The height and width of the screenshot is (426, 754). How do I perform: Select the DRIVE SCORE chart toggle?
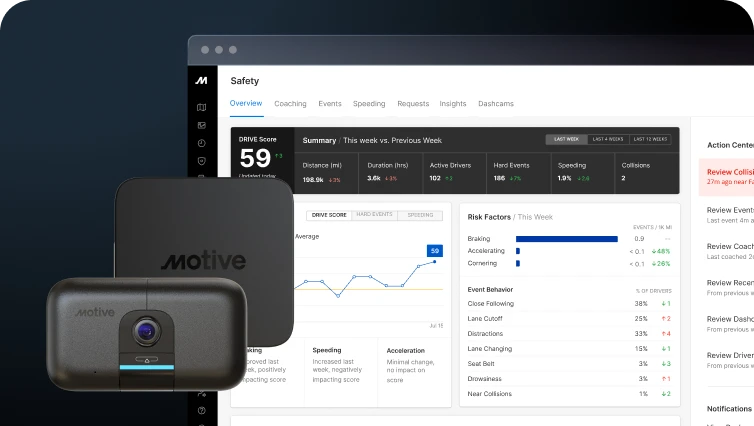329,215
